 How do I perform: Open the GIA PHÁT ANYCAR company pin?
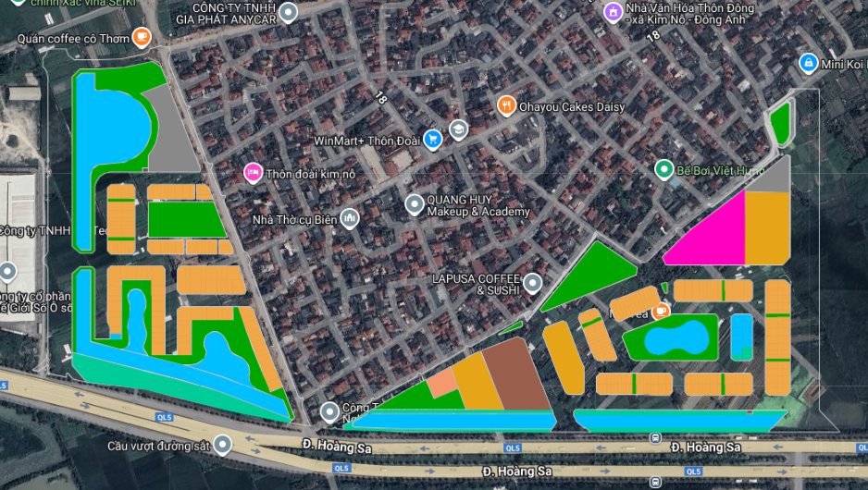pyautogui.click(x=289, y=13)
